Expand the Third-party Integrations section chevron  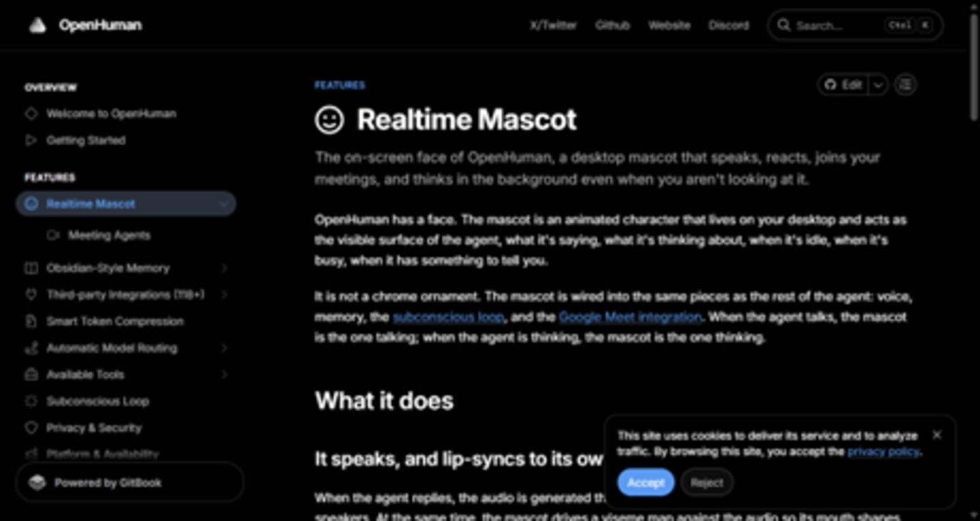[x=223, y=294]
